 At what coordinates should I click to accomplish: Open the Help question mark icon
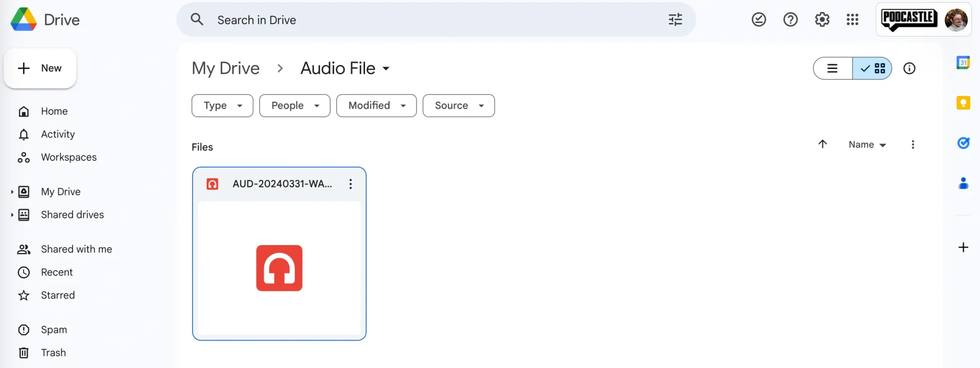pos(790,20)
